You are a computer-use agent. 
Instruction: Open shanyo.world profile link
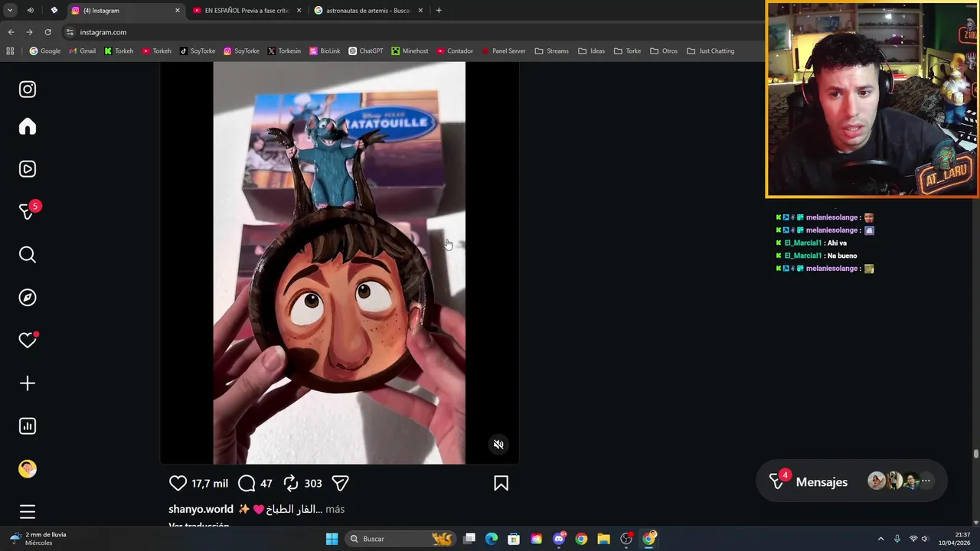tap(201, 509)
